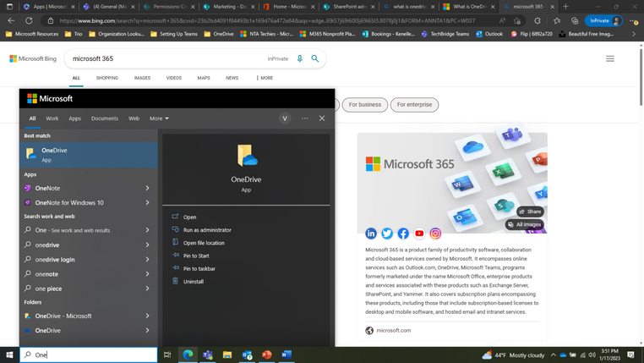
Task: Expand one piece suggestion arrow
Action: 147,289
